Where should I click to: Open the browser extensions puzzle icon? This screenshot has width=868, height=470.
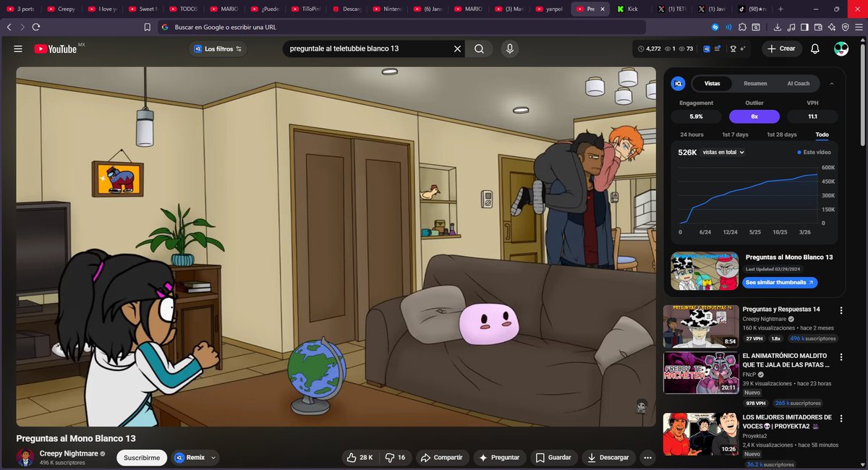tap(743, 27)
